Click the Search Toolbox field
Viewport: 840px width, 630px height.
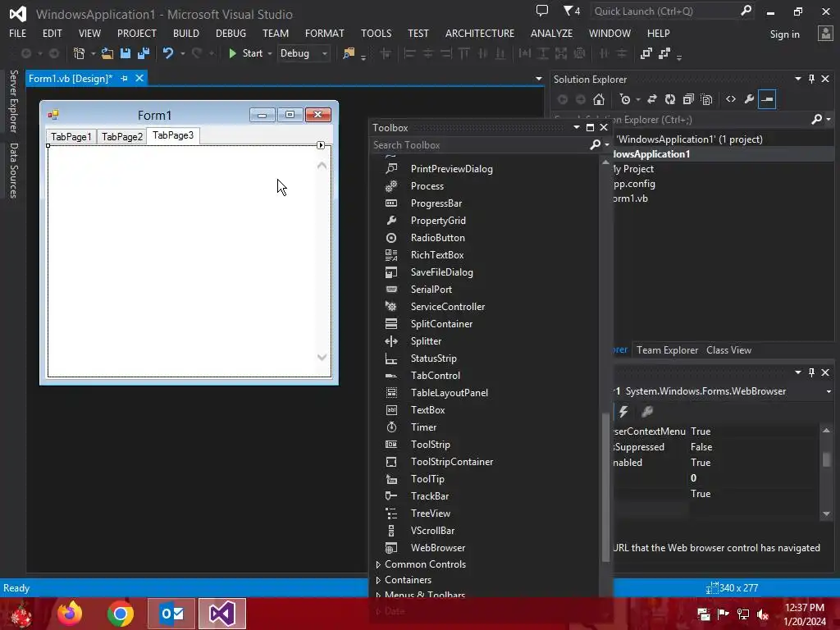[479, 145]
